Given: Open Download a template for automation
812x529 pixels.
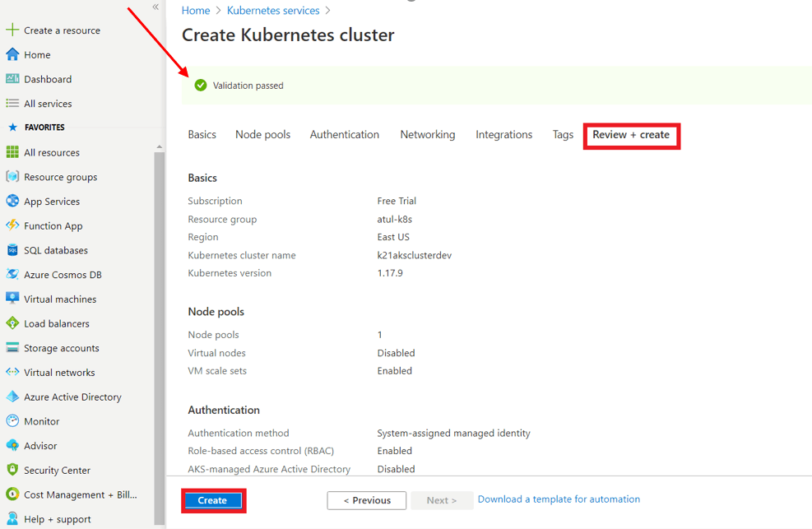Looking at the screenshot, I should pos(559,499).
